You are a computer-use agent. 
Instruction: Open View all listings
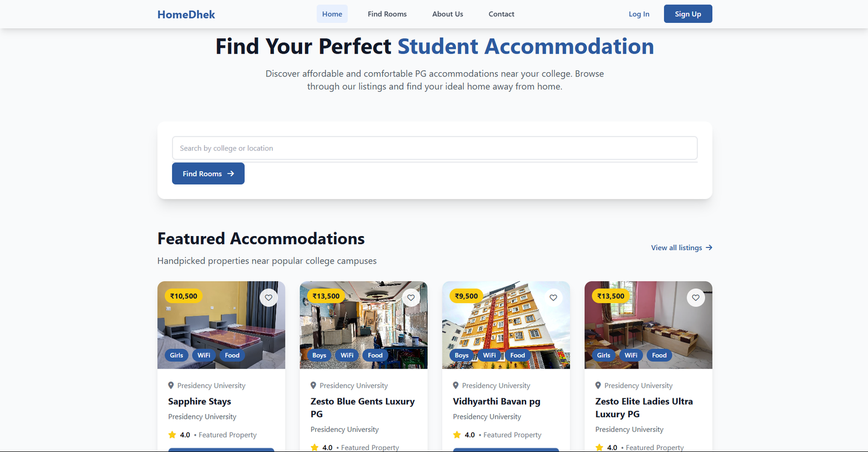click(676, 247)
